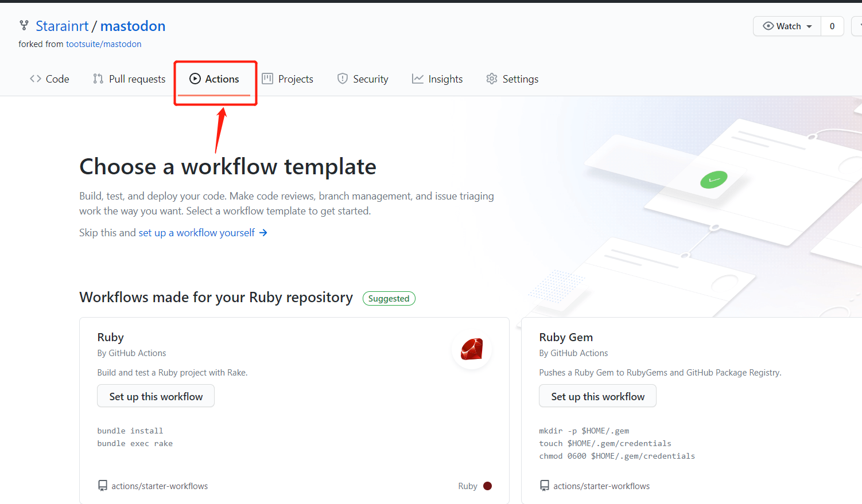The image size is (862, 504).
Task: Click the Ruby card title
Action: [x=111, y=337]
